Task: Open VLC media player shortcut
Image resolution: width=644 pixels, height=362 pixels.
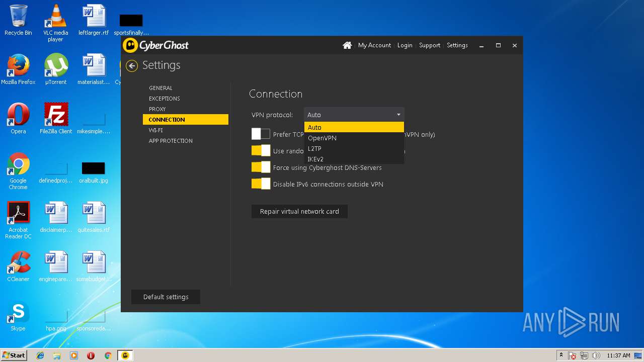Action: [x=55, y=23]
